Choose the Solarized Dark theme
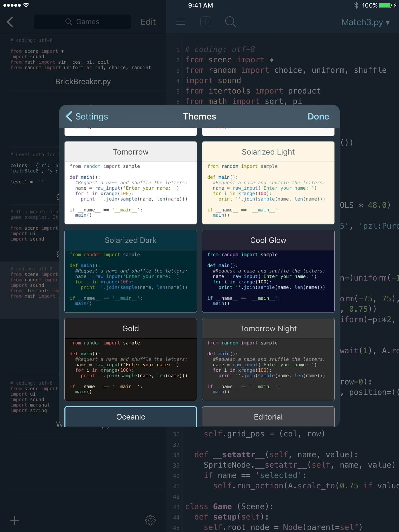 point(130,271)
